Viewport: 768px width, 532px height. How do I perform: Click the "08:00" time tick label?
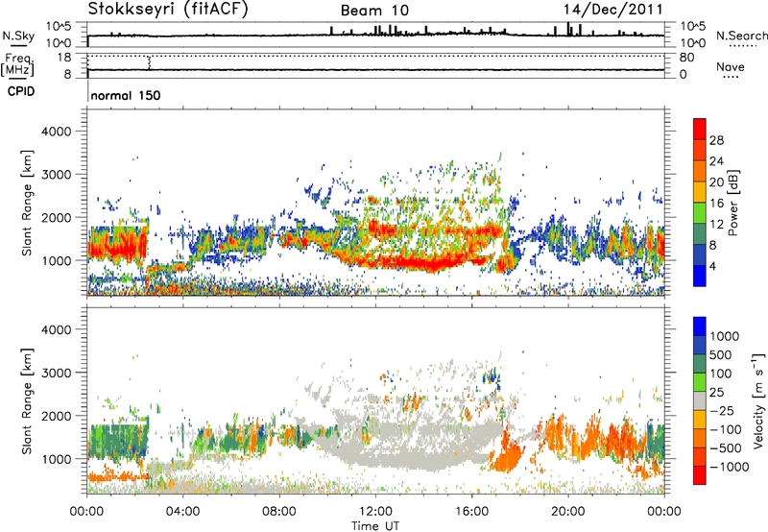click(x=279, y=512)
